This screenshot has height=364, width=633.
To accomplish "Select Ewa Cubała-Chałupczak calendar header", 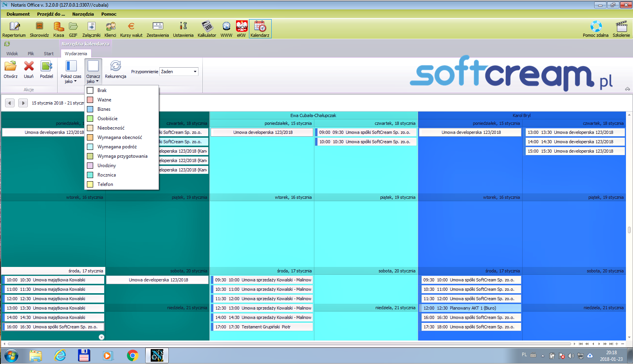I will point(313,115).
